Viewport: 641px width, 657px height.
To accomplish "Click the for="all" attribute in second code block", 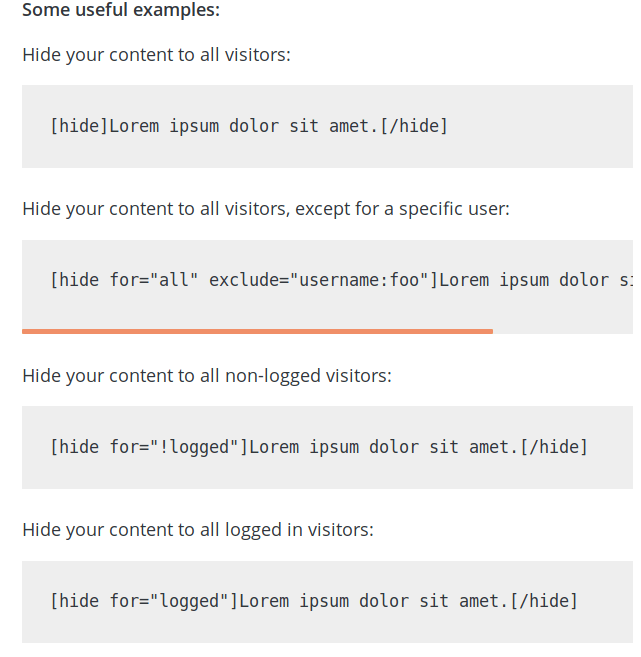I will 154,280.
